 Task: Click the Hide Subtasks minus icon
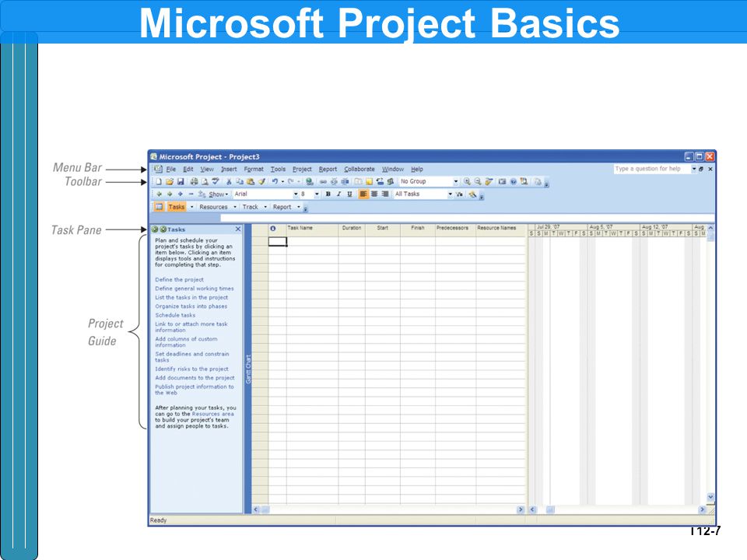pyautogui.click(x=191, y=194)
